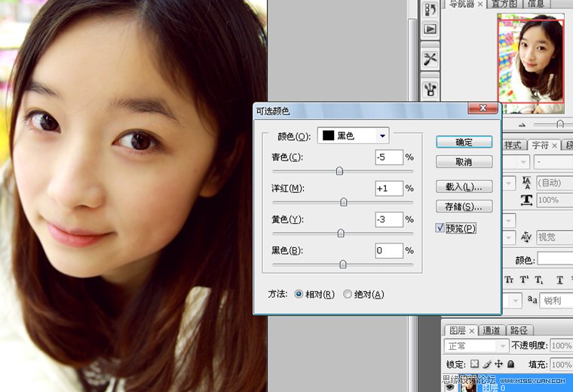Open the Brush presets panel icon
The image size is (573, 392).
tap(430, 88)
